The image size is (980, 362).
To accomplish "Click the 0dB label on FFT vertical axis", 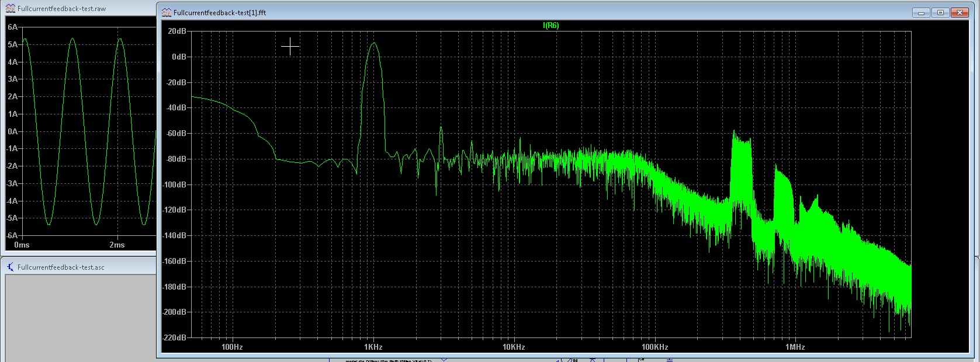I will [179, 57].
